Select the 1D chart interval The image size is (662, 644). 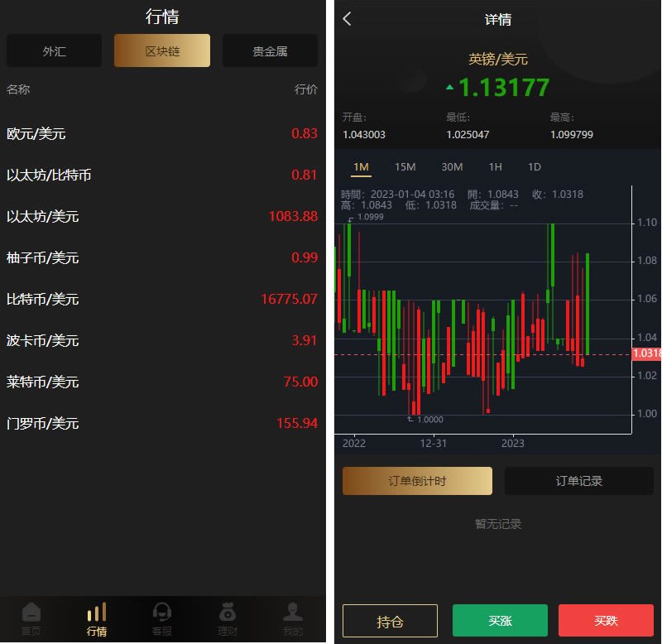coord(534,167)
